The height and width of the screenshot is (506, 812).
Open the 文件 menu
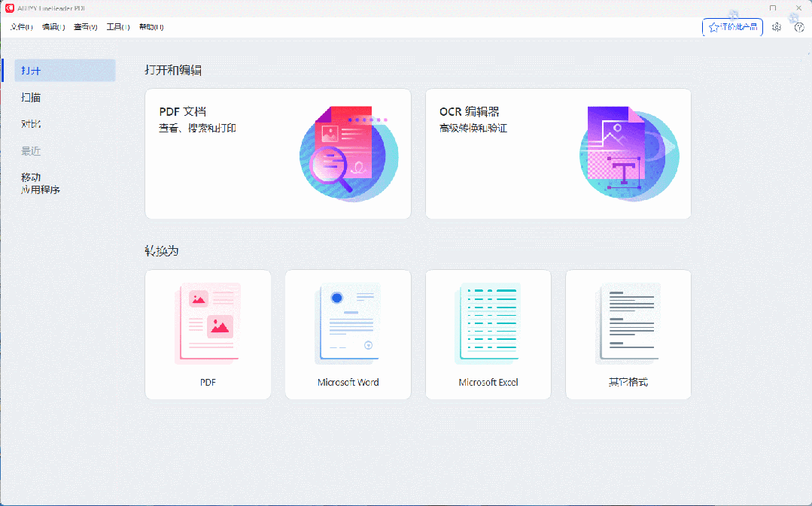[x=20, y=26]
